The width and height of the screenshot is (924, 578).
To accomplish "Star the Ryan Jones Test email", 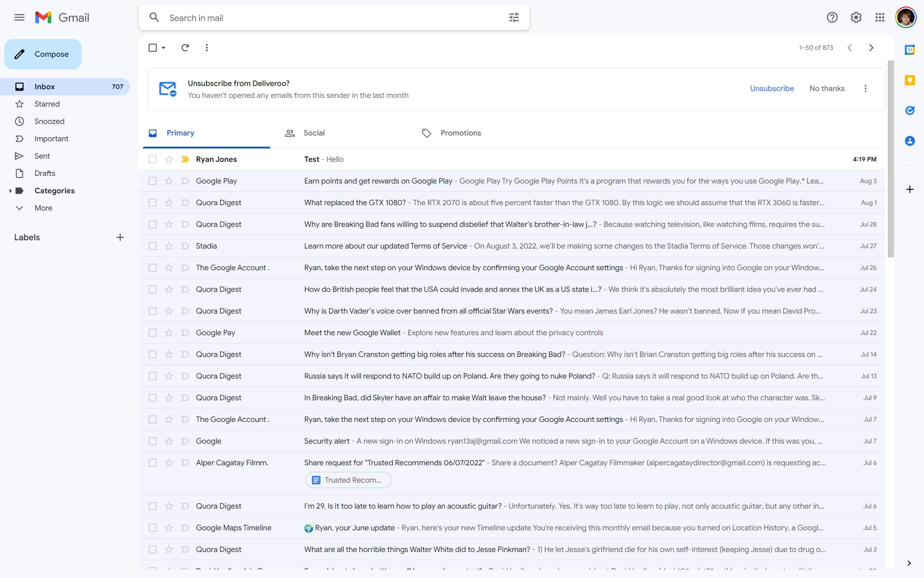I will [169, 159].
